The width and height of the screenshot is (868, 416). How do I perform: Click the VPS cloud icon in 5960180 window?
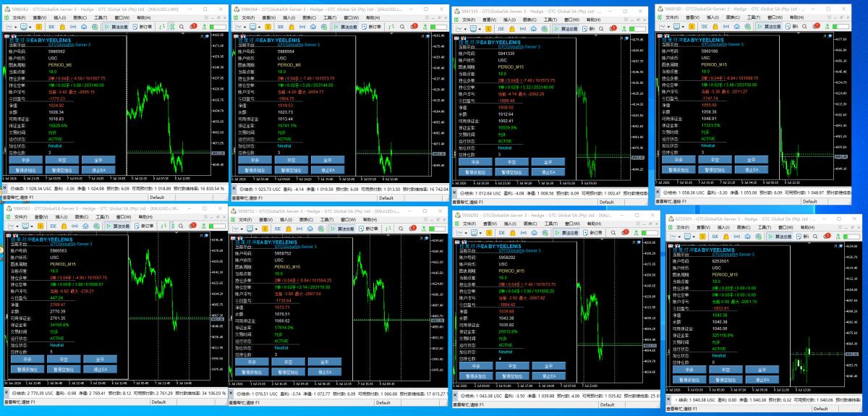737,27
